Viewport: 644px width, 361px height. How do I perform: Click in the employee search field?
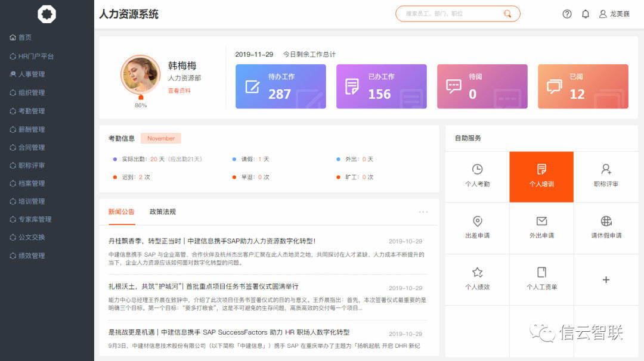pos(450,14)
